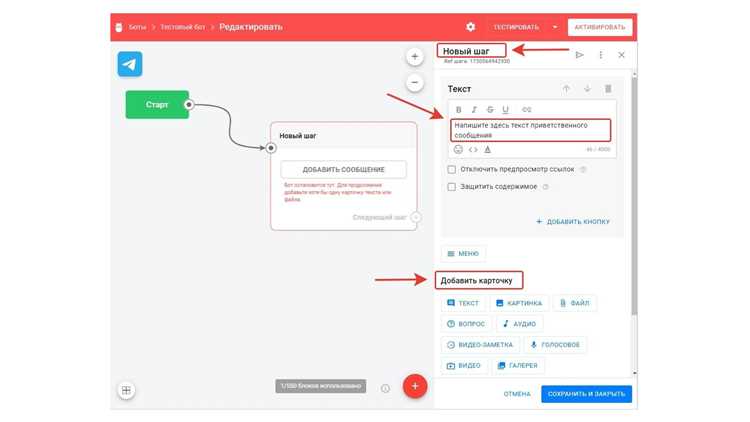Apply bold formatting

[x=458, y=110]
